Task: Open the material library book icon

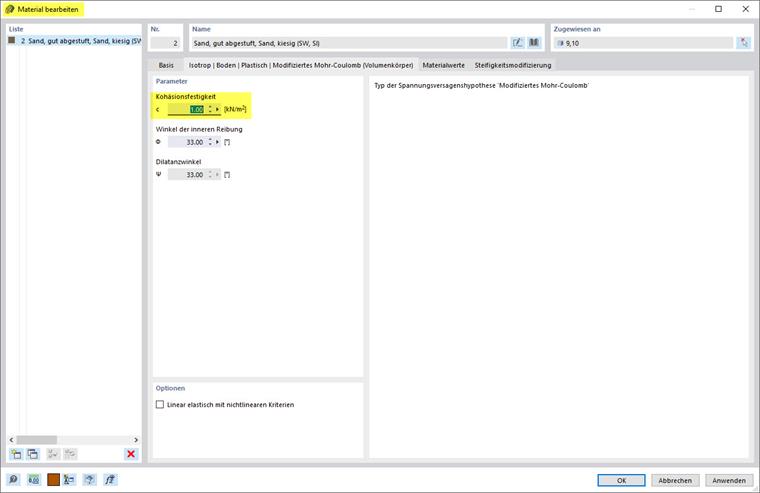Action: [x=534, y=43]
